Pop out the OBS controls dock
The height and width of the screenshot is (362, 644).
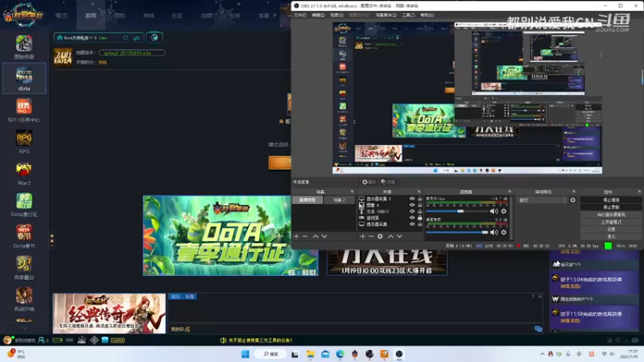coord(639,191)
